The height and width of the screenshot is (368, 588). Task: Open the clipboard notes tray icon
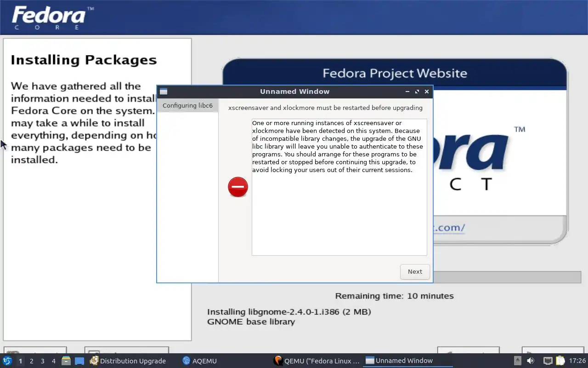560,361
